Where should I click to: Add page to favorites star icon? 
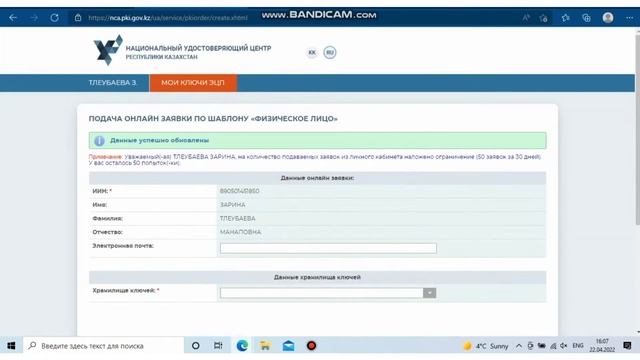pos(543,18)
